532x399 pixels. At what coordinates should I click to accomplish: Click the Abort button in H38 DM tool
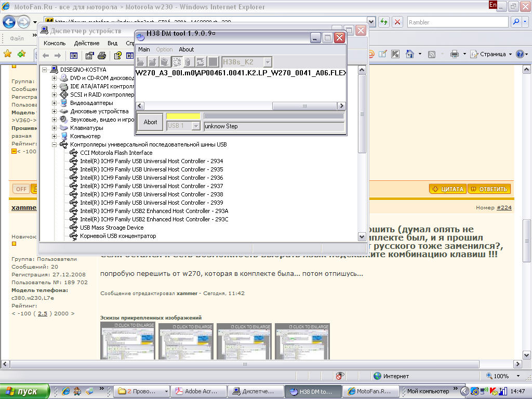(x=150, y=122)
